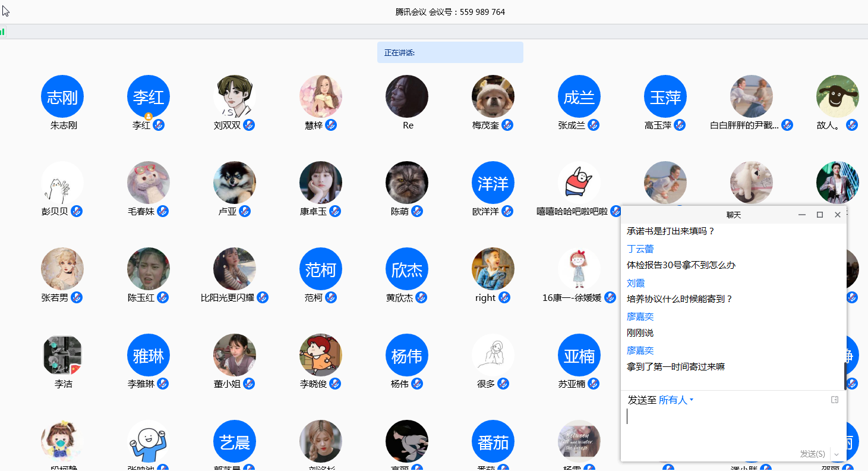Expand send options arrow beside 发送(S)
868x471 pixels.
coord(837,454)
